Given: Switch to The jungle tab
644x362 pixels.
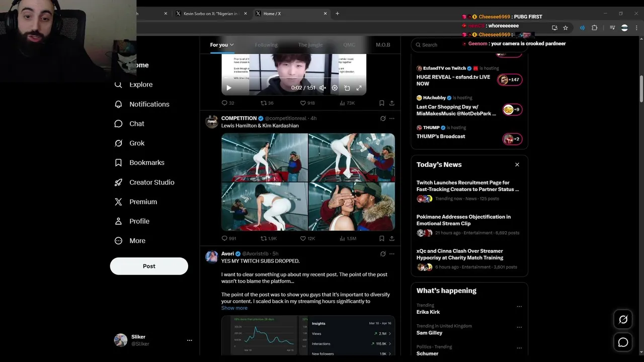Looking at the screenshot, I should click(x=310, y=45).
